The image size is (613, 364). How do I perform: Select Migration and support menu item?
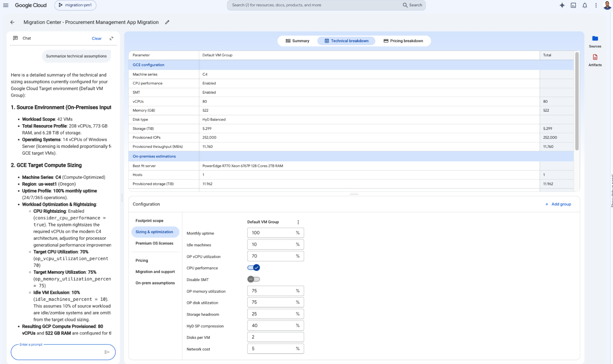[155, 272]
